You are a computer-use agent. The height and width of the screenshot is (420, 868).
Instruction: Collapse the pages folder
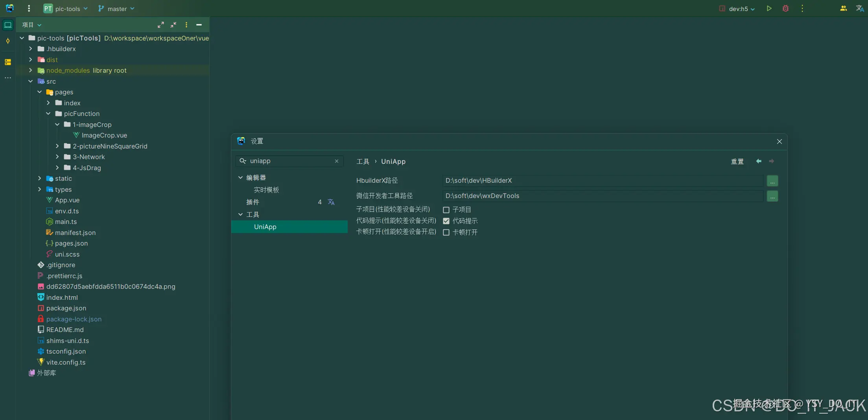[x=39, y=92]
